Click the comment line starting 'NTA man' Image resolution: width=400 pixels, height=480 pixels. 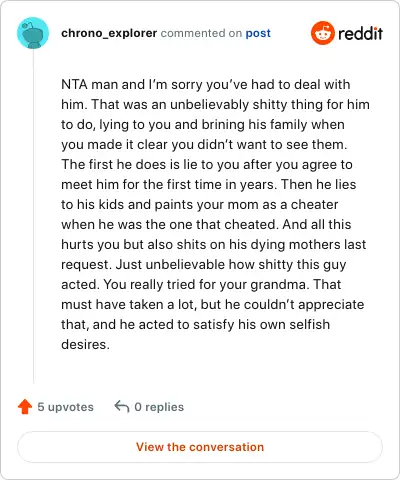click(206, 84)
